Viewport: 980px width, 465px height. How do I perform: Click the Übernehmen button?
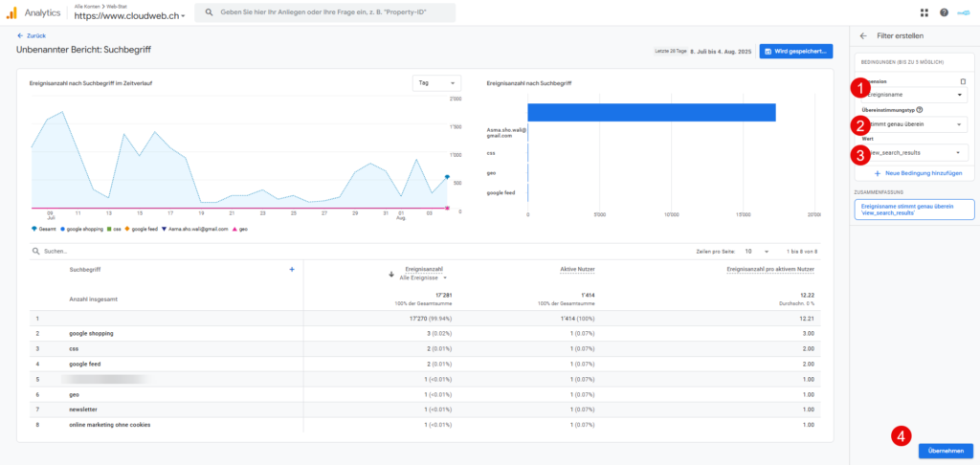point(945,450)
